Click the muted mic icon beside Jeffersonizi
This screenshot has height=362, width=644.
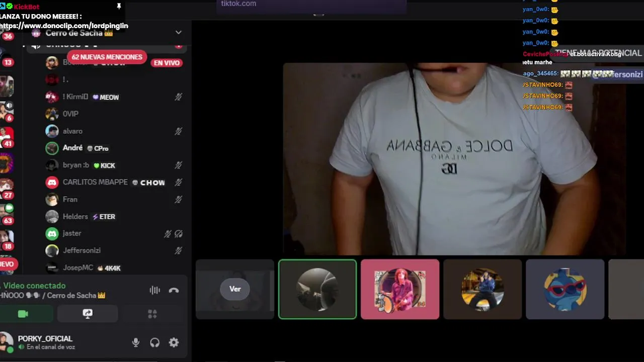click(178, 250)
